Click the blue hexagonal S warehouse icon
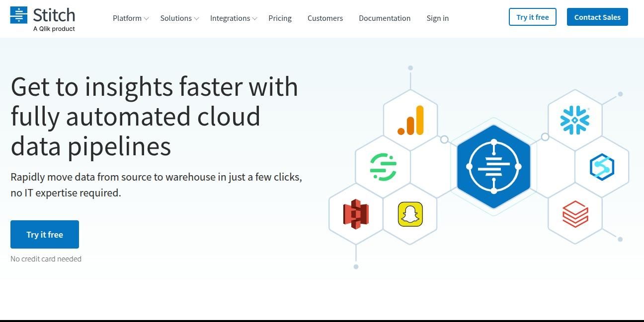Screen dimensions: 644x322 pyautogui.click(x=602, y=167)
